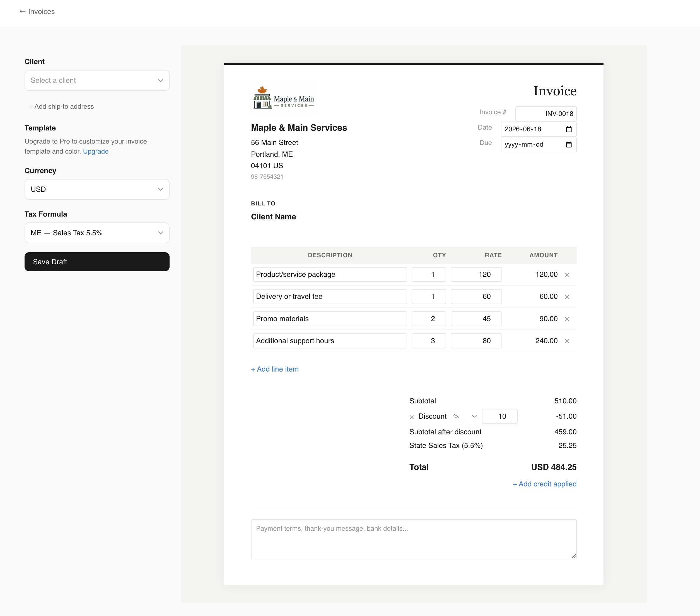Open the Select a client dropdown

pos(97,81)
